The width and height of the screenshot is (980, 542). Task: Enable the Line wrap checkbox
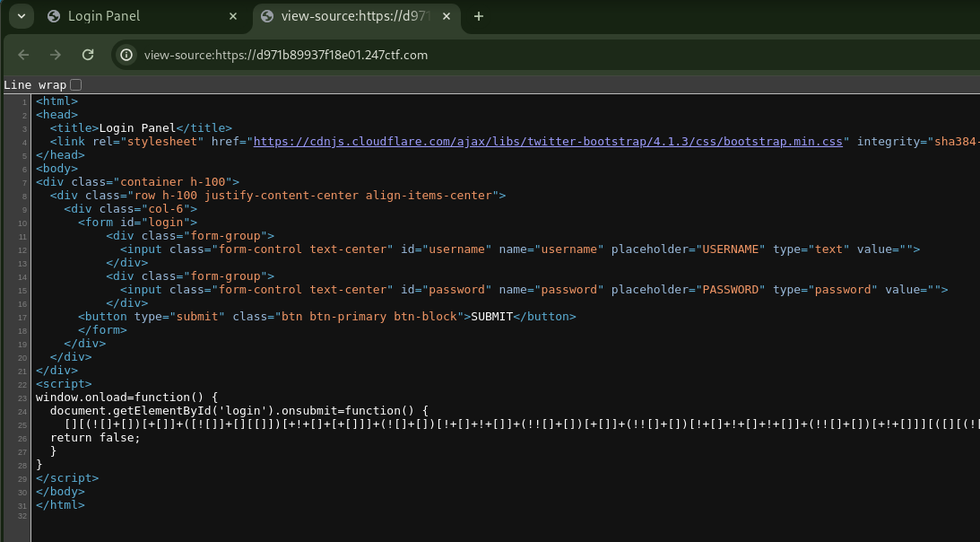pos(75,84)
